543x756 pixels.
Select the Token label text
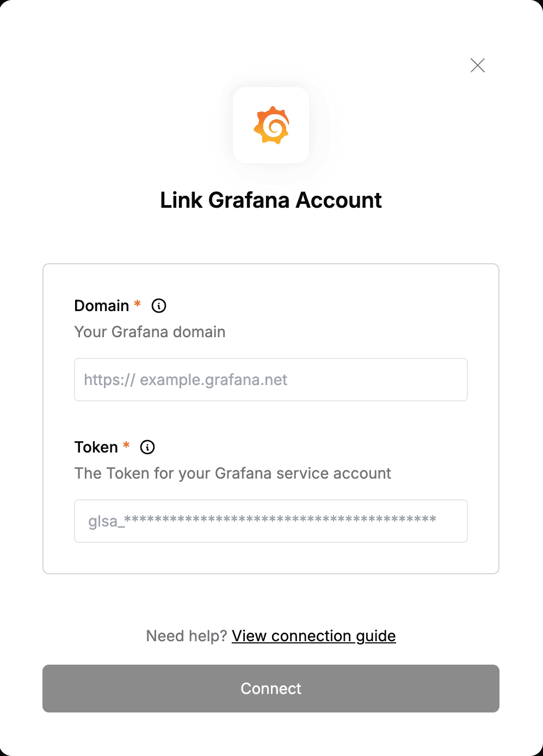coord(96,447)
